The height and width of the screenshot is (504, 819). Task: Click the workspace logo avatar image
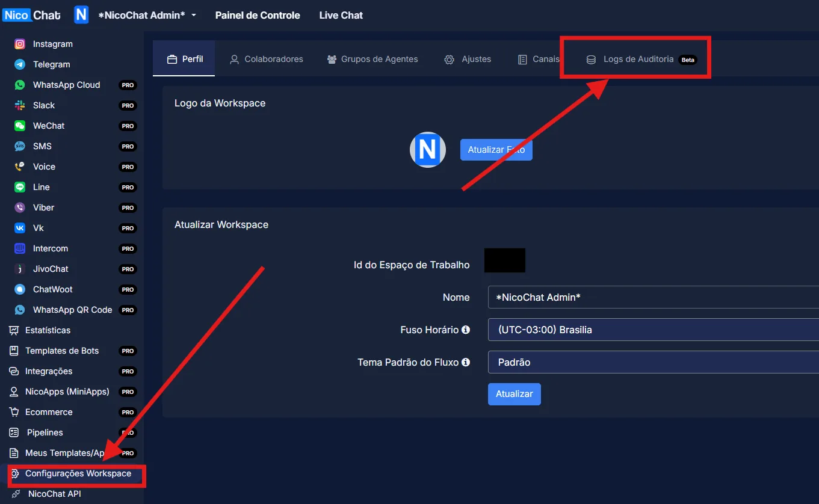coord(428,150)
